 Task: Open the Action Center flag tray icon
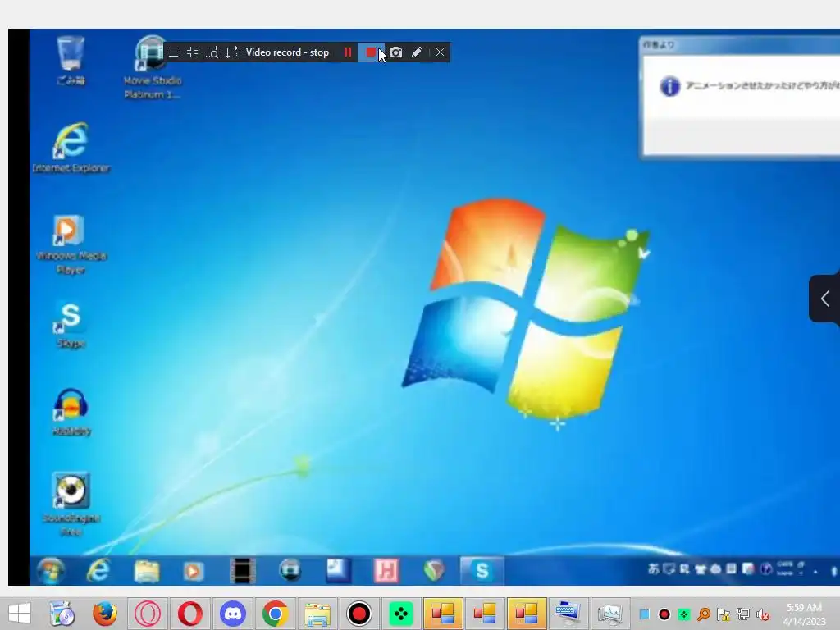pos(724,614)
